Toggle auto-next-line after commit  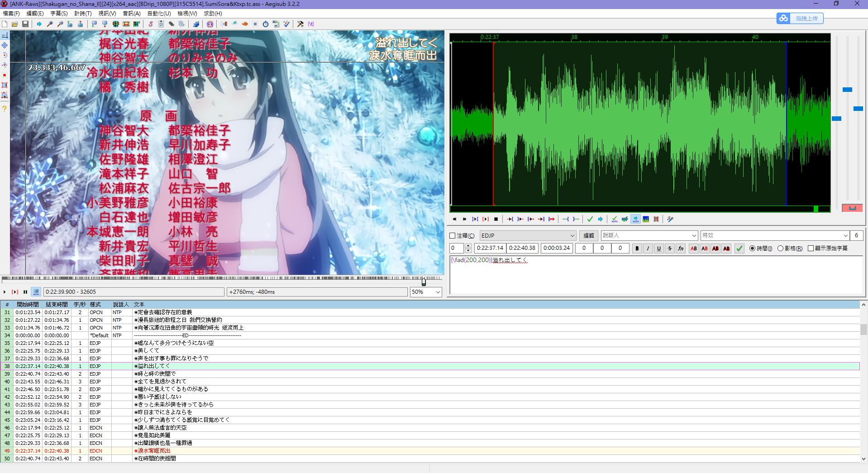tap(625, 219)
